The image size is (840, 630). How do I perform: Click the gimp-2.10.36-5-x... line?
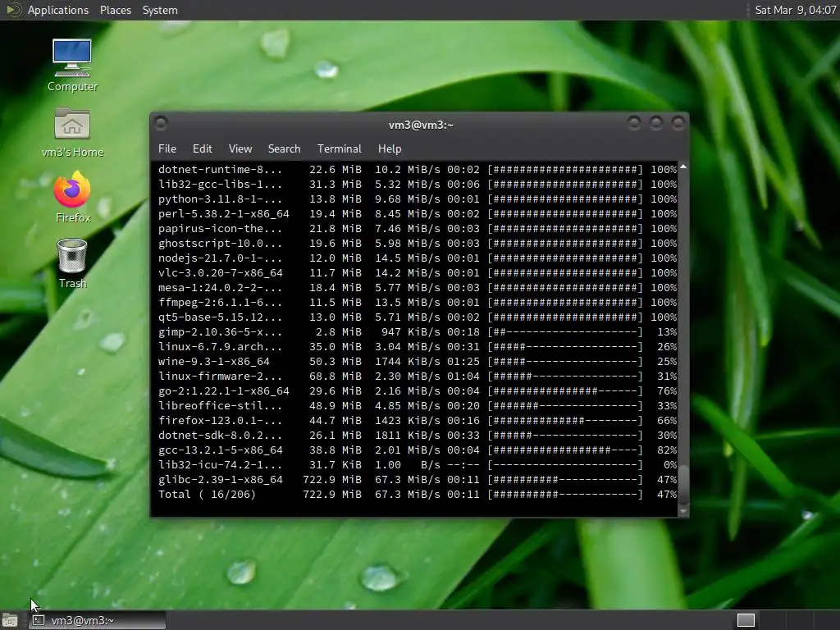[x=418, y=331]
